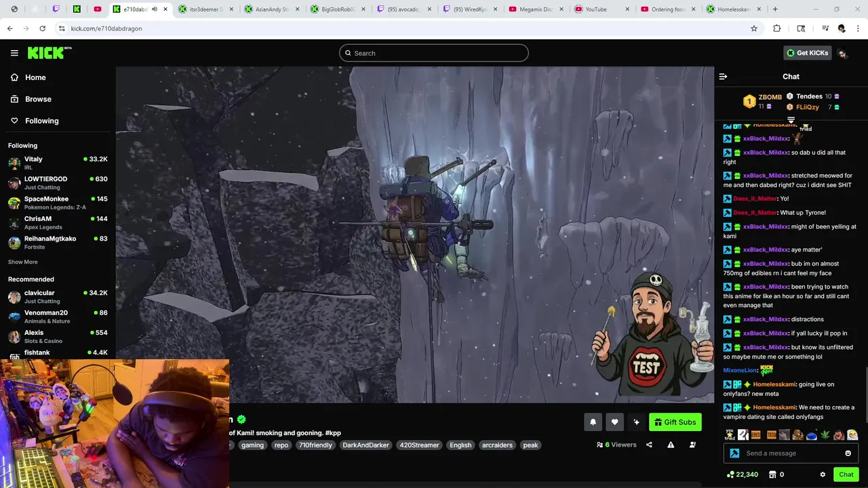Toggle follow heart button

point(614,422)
